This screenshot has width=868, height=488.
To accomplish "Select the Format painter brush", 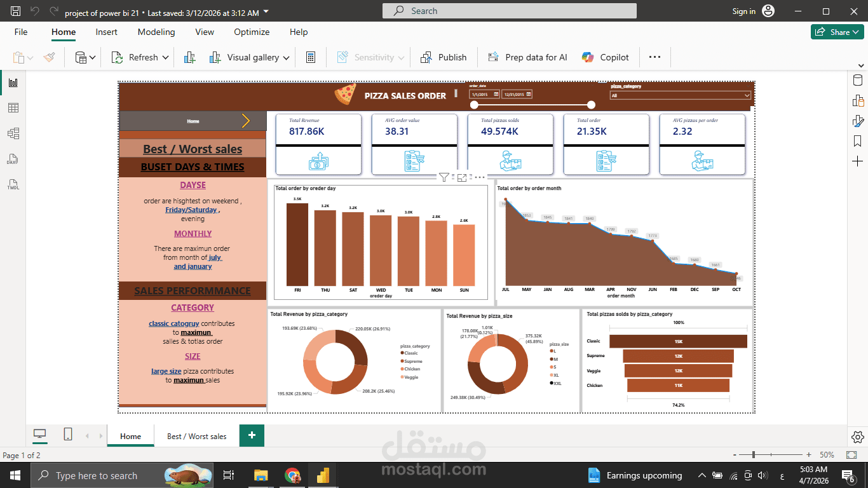I will click(x=50, y=57).
